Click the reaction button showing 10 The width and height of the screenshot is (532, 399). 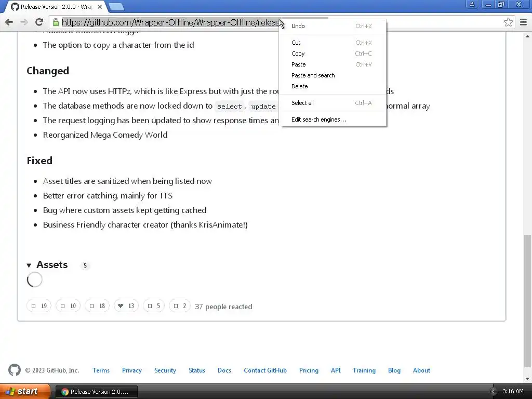[x=68, y=306]
